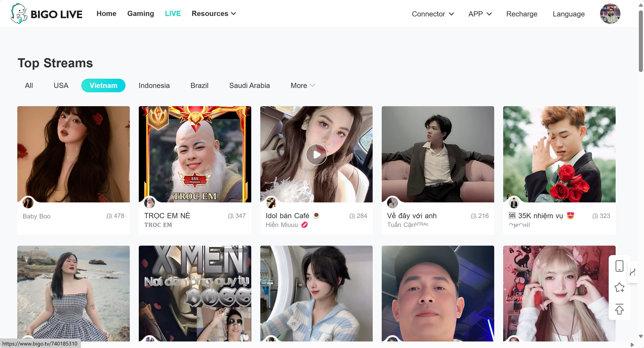Open the hair salon girl stream thumbnail
644x348 pixels.
pos(316,294)
